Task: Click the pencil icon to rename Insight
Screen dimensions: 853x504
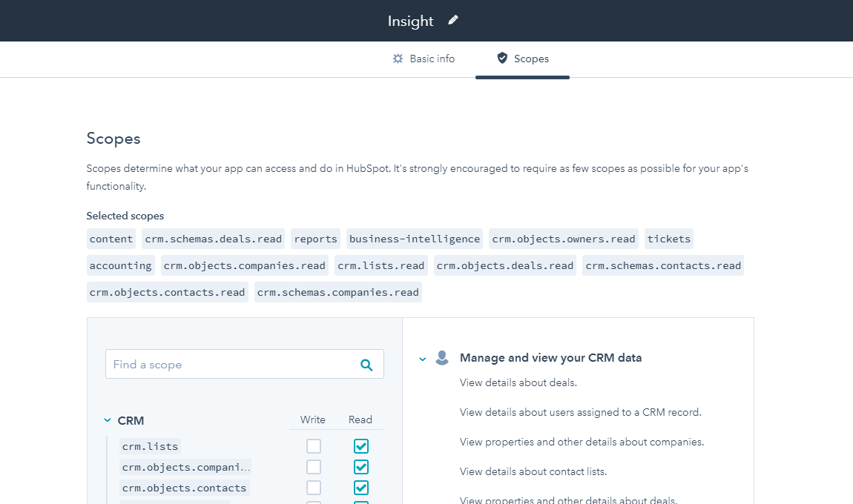Action: click(x=452, y=20)
